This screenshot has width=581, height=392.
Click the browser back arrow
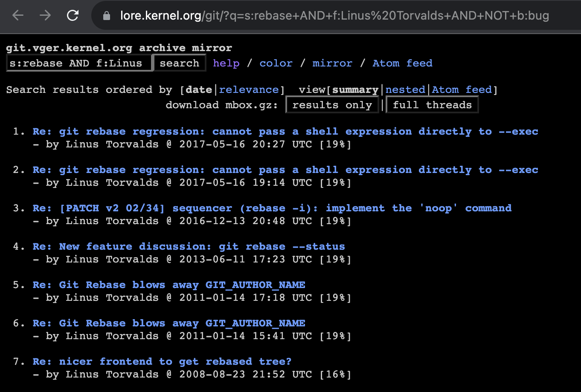point(18,16)
